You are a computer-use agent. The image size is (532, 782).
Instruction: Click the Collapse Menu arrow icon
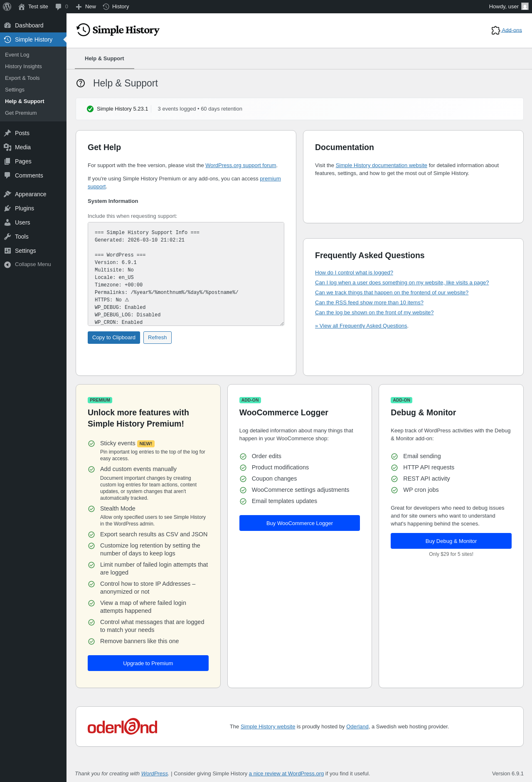click(x=7, y=264)
